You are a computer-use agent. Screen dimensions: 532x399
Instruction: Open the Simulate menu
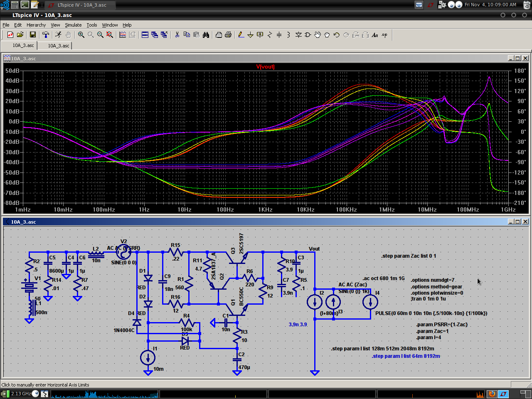pos(73,25)
